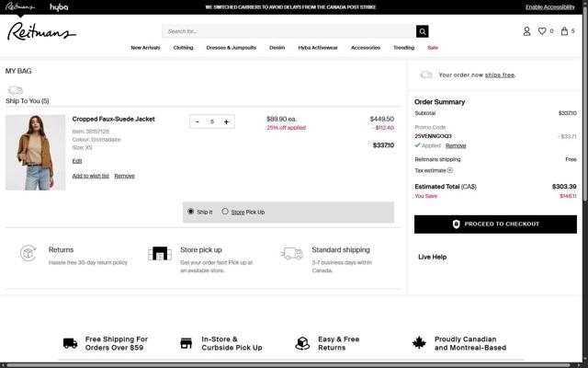
Task: Click the Tax estimate info icon
Action: coord(450,170)
